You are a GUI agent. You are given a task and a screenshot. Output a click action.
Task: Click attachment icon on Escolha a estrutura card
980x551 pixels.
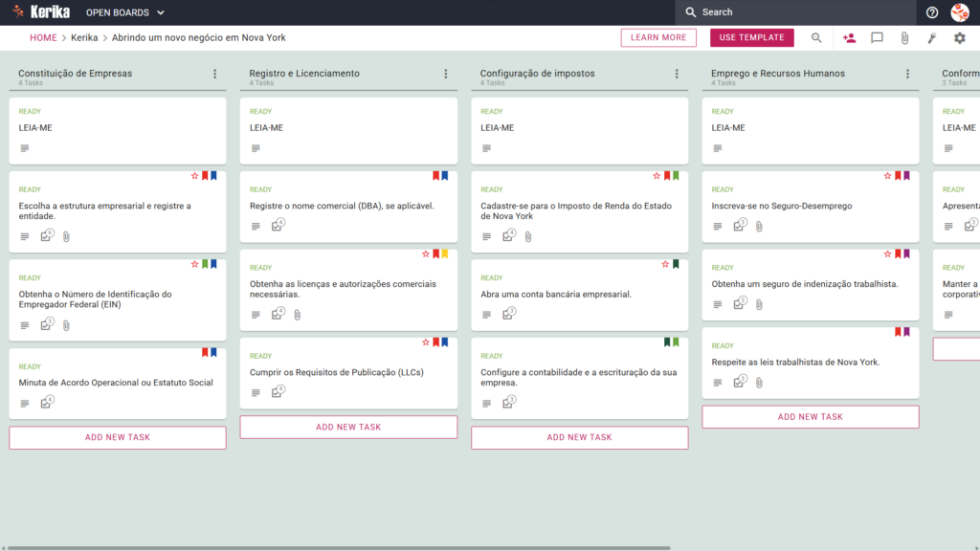click(x=66, y=237)
